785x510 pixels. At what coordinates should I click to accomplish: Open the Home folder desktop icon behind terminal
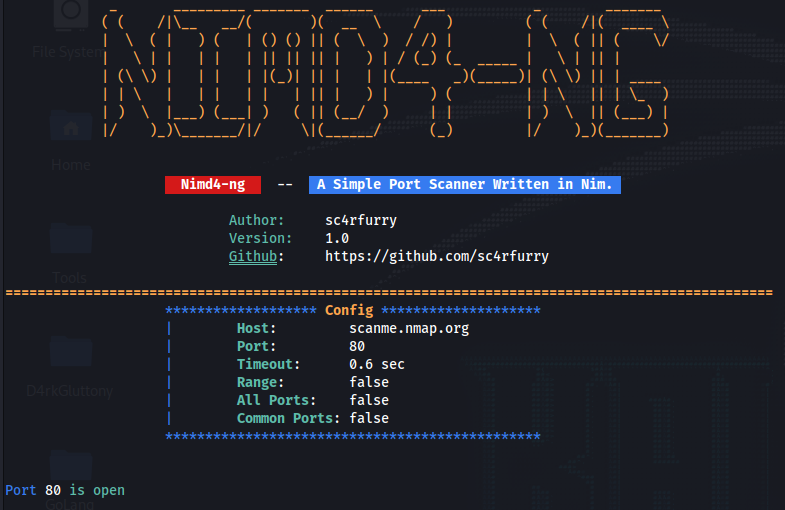[x=71, y=141]
